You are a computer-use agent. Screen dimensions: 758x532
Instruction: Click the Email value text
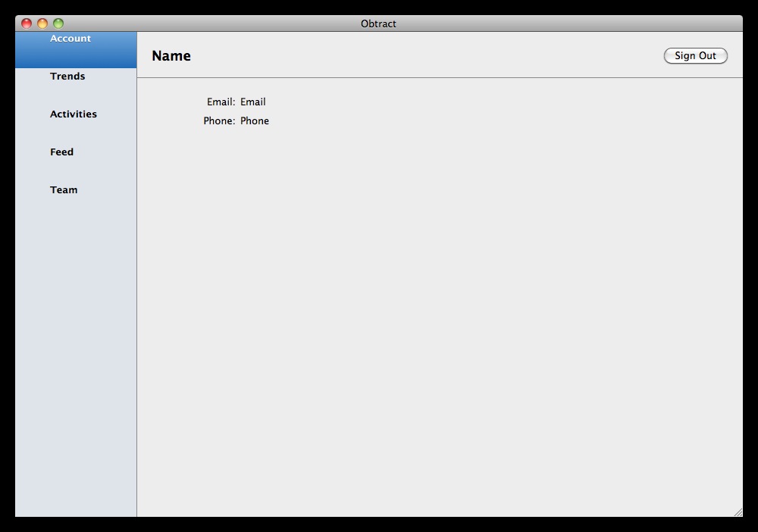pyautogui.click(x=253, y=102)
